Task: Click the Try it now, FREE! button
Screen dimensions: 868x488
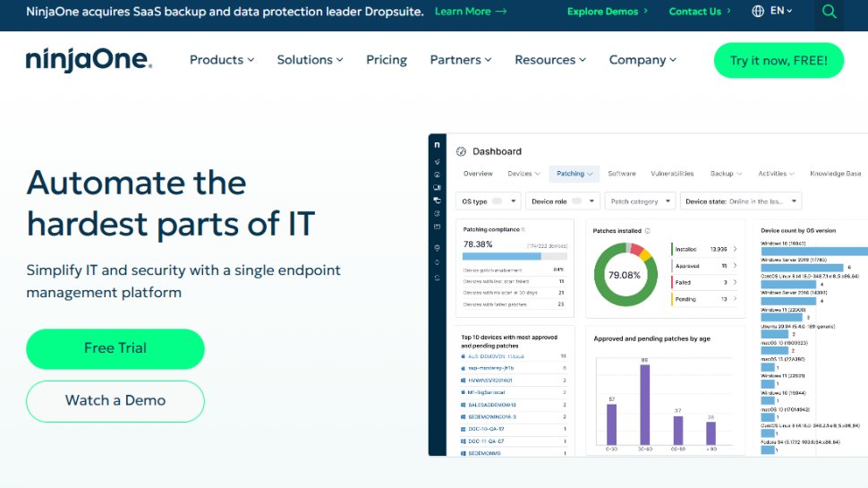Action: [x=779, y=60]
